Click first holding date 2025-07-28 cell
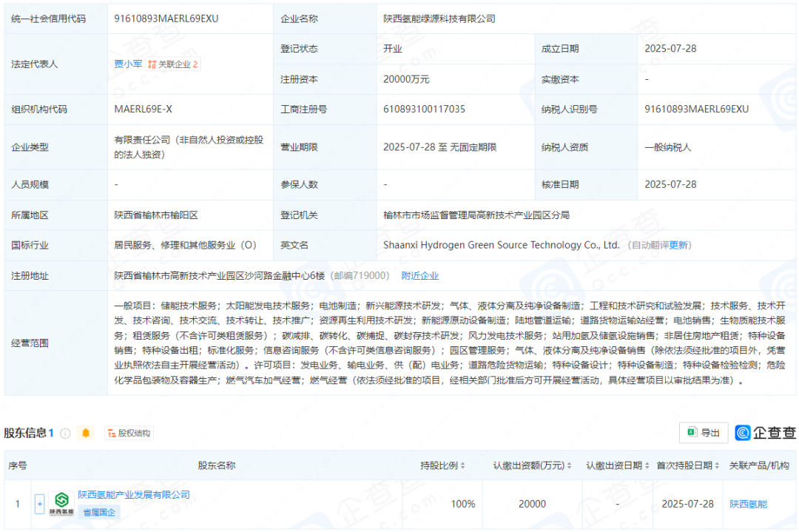799x532 pixels. pyautogui.click(x=687, y=504)
